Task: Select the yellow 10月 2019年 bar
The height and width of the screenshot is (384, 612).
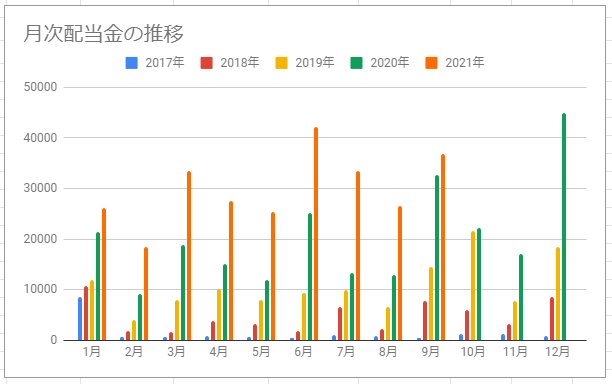Action: click(473, 286)
